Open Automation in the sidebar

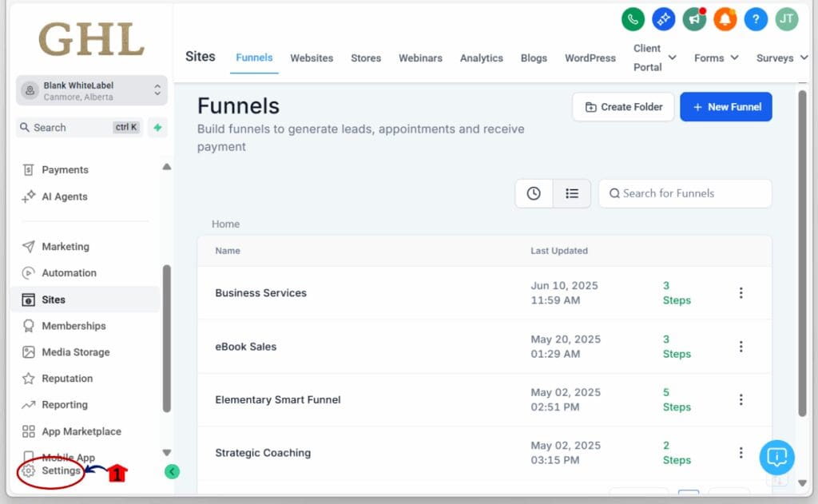(69, 273)
